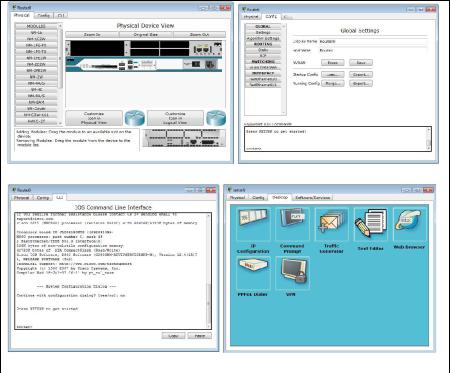Collapse the GLOBAL section header
This screenshot has width=450, height=373.
point(263,26)
